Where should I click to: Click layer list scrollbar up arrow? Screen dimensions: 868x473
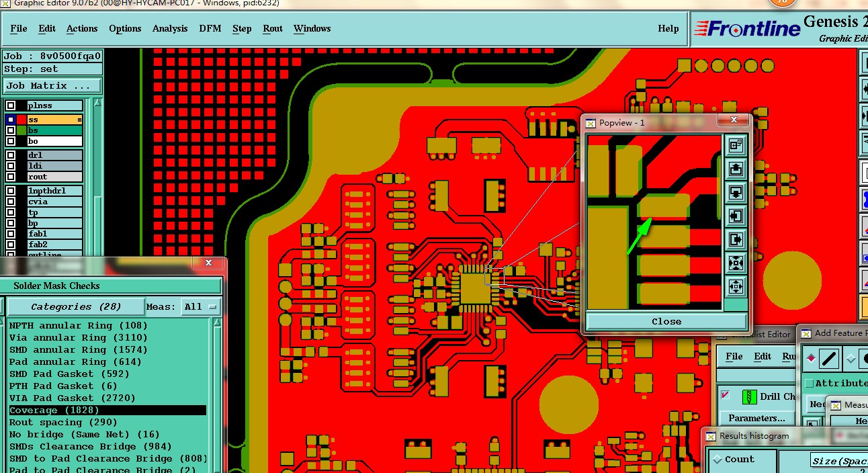(x=97, y=103)
